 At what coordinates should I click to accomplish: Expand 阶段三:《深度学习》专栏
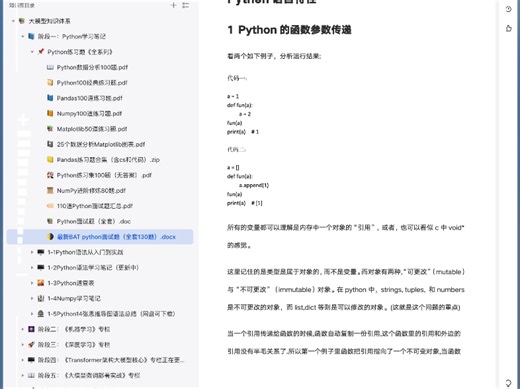coord(22,345)
